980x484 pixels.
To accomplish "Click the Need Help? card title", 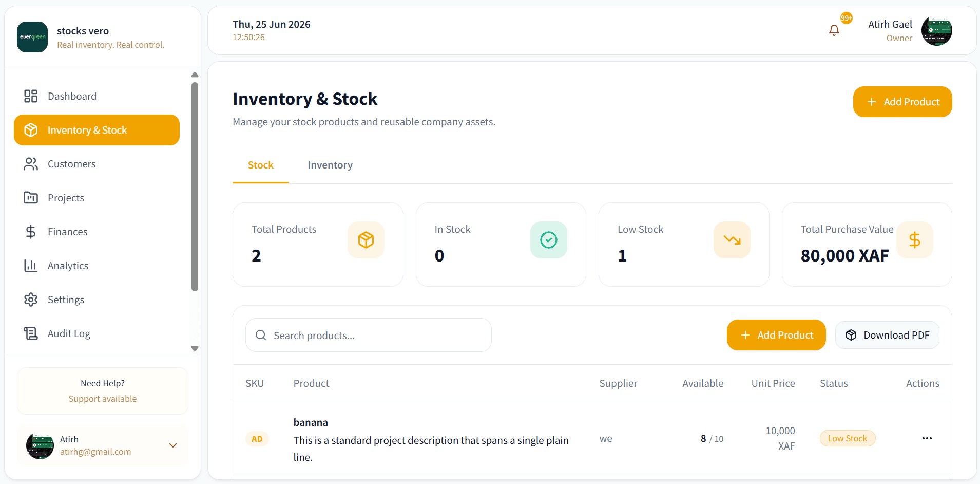I will (x=103, y=383).
